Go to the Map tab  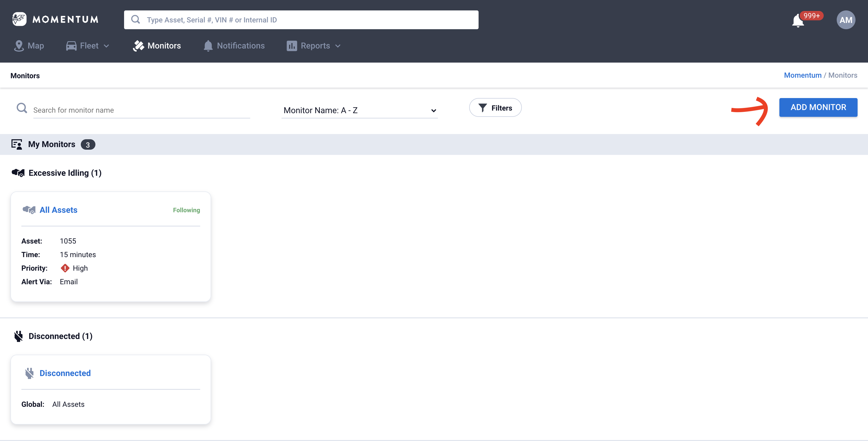(x=29, y=46)
